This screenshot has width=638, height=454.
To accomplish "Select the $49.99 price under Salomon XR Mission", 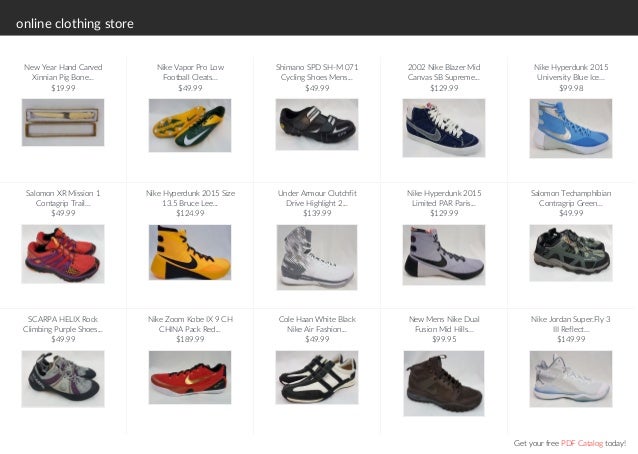I will 63,213.
